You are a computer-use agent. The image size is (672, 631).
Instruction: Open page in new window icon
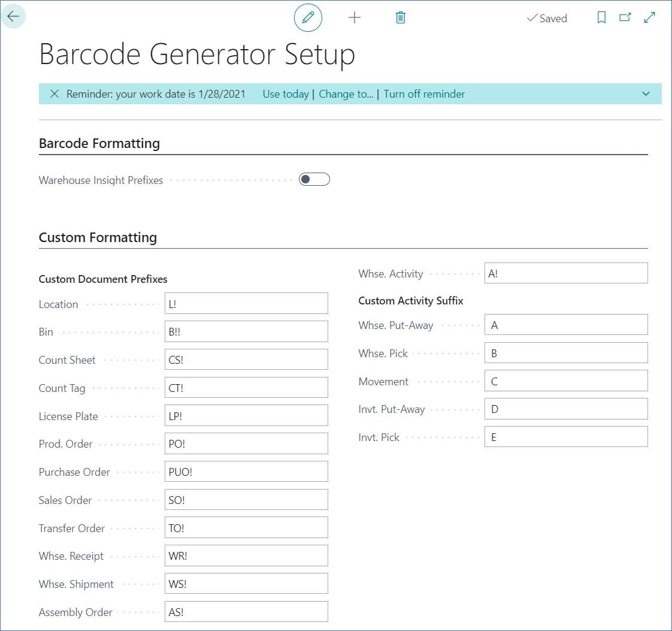click(x=625, y=17)
